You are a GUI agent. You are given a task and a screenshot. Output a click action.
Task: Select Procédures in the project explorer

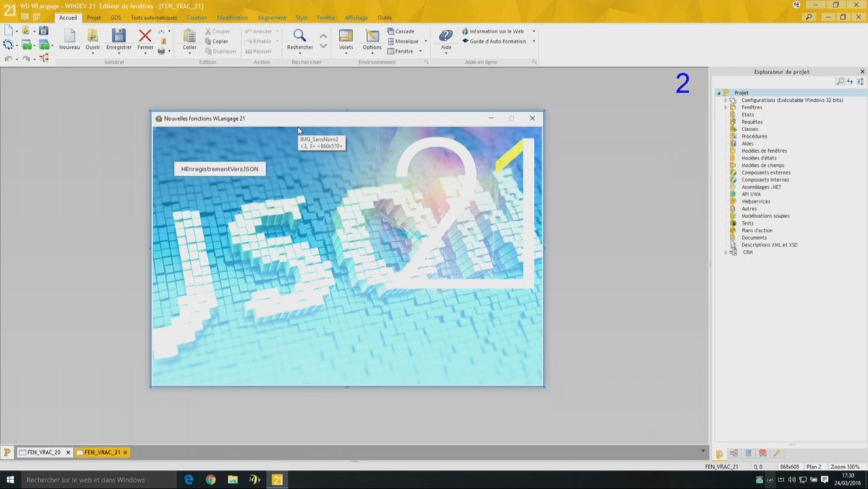(754, 137)
